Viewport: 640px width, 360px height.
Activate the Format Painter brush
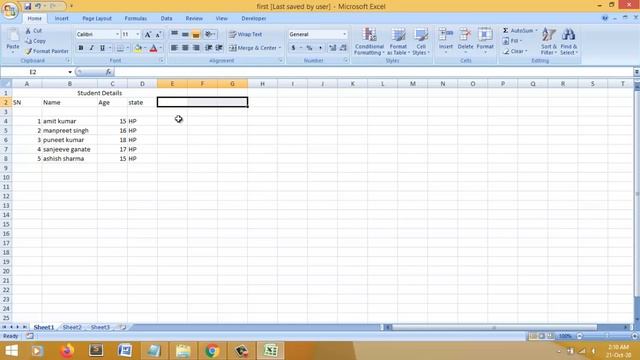[47, 51]
